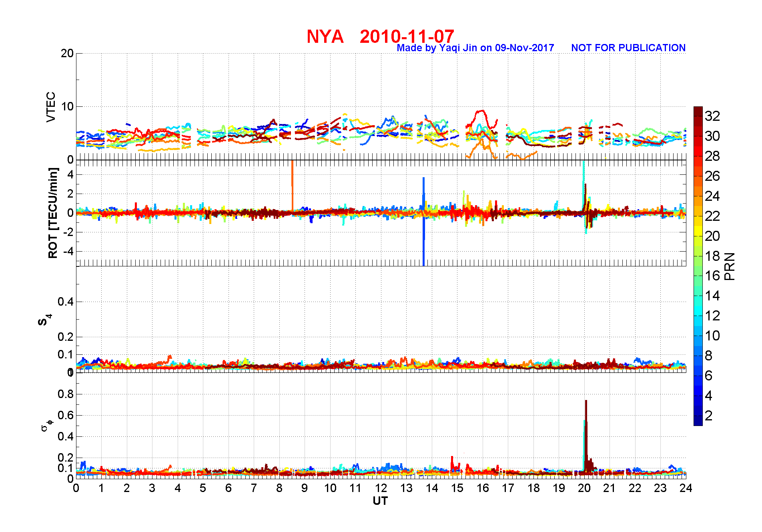
Task: Click colorbar tick label "32"
Action: (x=712, y=116)
